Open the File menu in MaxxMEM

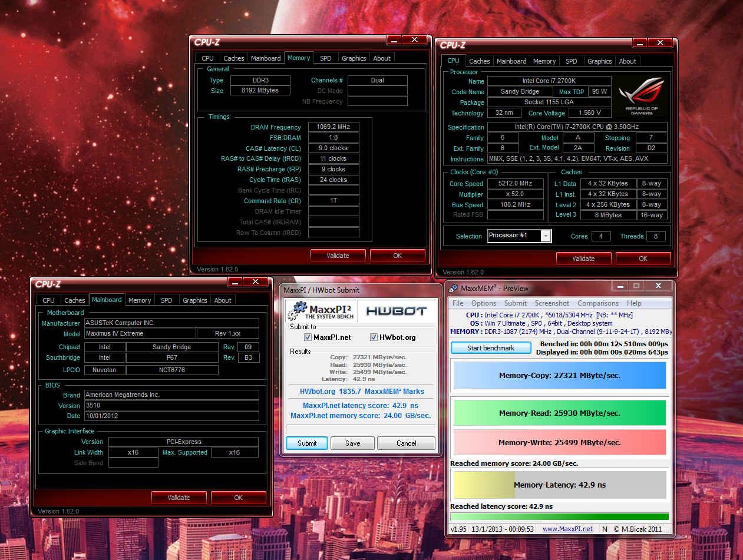pyautogui.click(x=458, y=303)
